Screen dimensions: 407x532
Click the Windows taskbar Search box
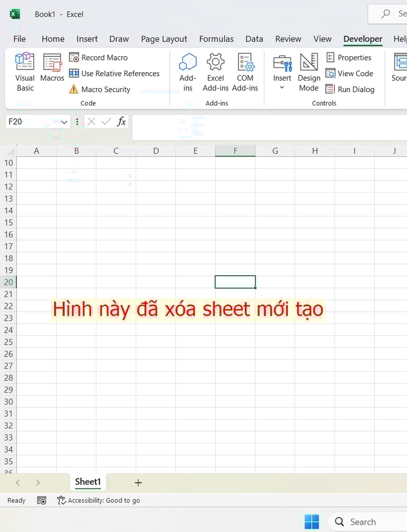[x=368, y=522]
